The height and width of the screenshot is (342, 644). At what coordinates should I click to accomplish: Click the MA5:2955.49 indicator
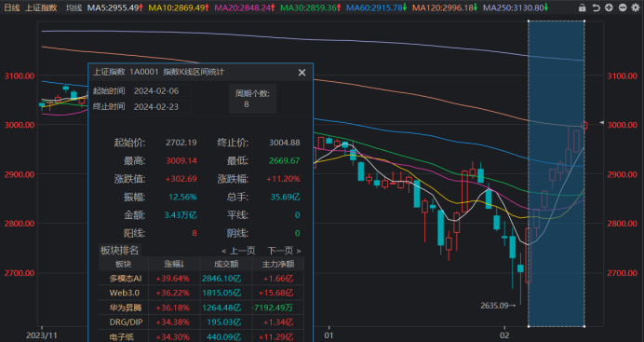coord(115,7)
